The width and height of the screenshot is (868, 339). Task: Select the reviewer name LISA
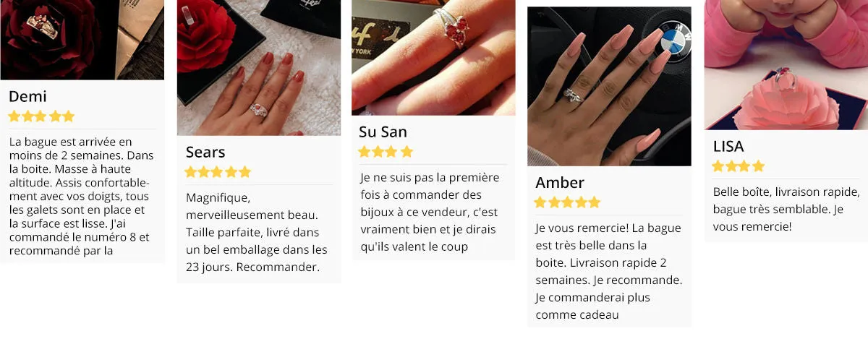pos(728,147)
